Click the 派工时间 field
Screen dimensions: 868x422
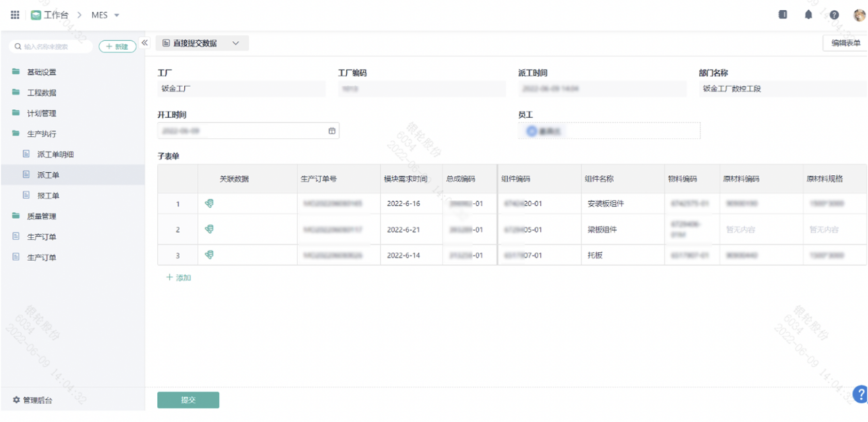point(603,89)
